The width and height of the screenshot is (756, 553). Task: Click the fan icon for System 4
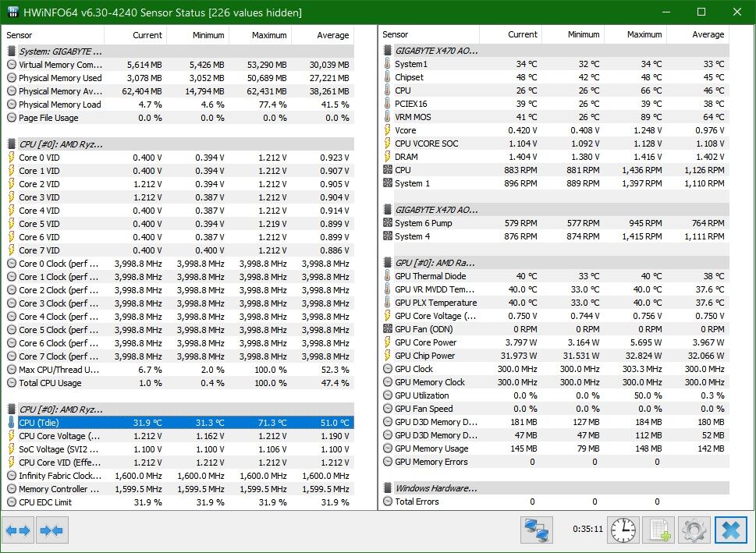point(387,236)
